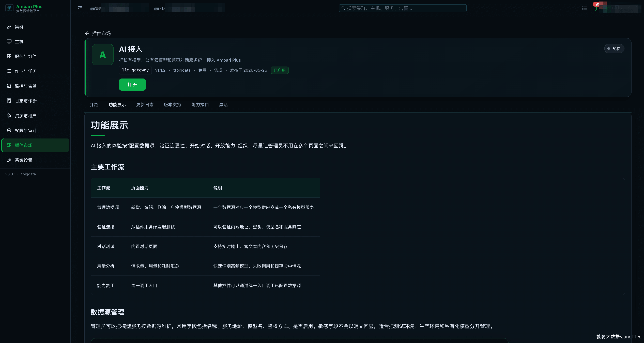Open the 集群 sidebar item
The height and width of the screenshot is (343, 644).
coord(35,27)
